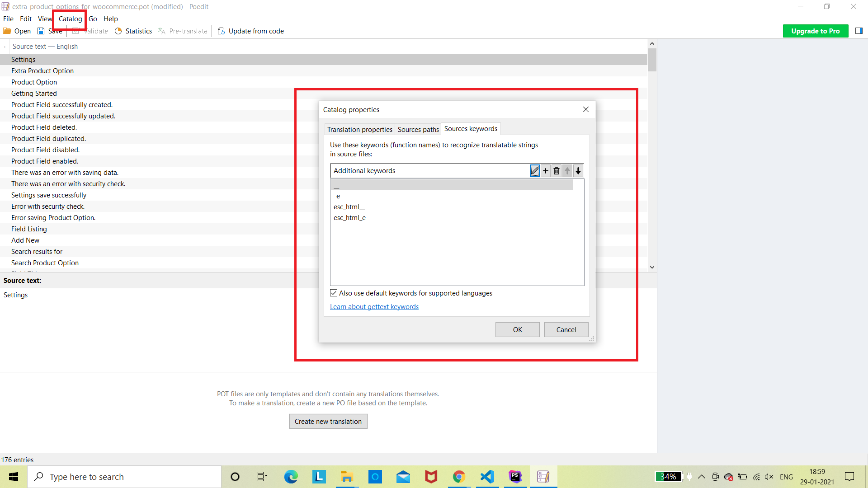Open Wi-Fi network settings in the tray
The image size is (868, 488).
click(x=756, y=477)
